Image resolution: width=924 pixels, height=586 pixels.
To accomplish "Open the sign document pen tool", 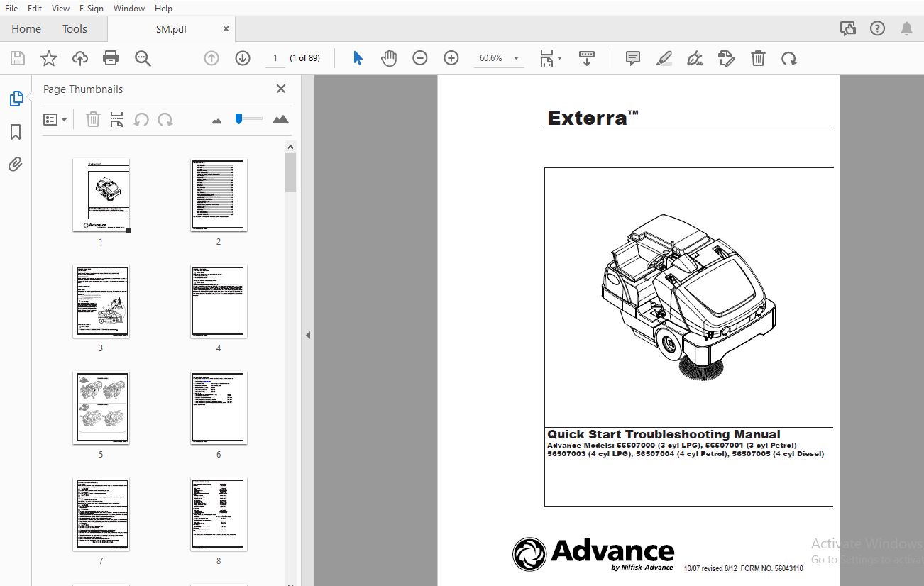I will [695, 58].
